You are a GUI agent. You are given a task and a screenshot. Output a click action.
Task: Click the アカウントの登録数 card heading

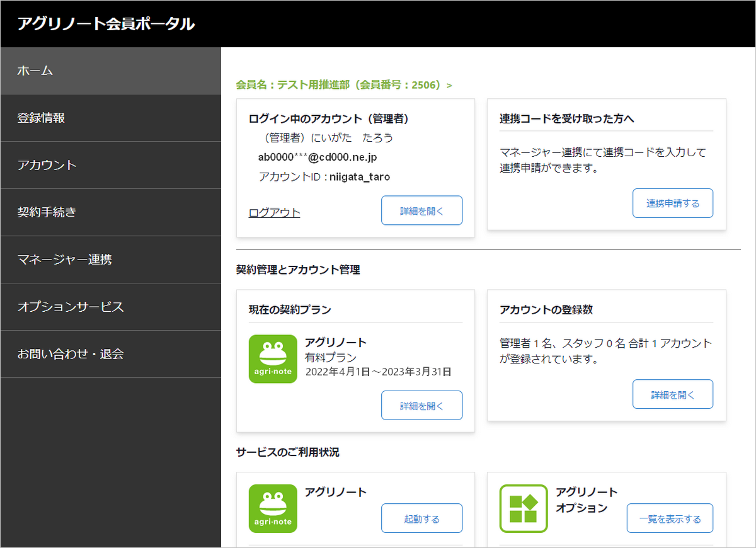546,309
